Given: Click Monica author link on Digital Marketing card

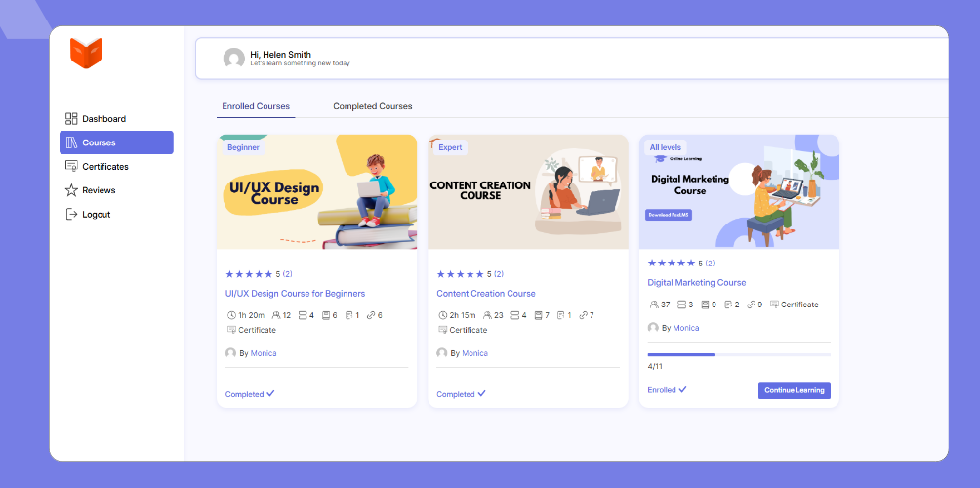Looking at the screenshot, I should click(x=685, y=328).
